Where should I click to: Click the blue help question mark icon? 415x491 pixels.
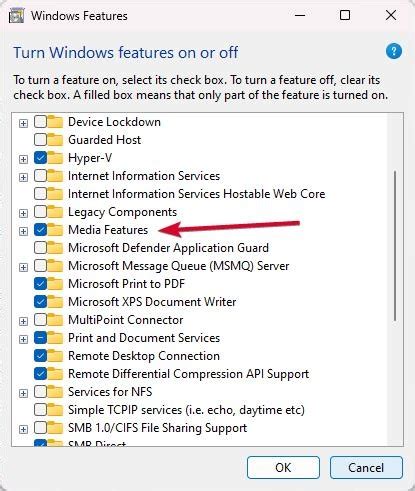click(x=394, y=51)
